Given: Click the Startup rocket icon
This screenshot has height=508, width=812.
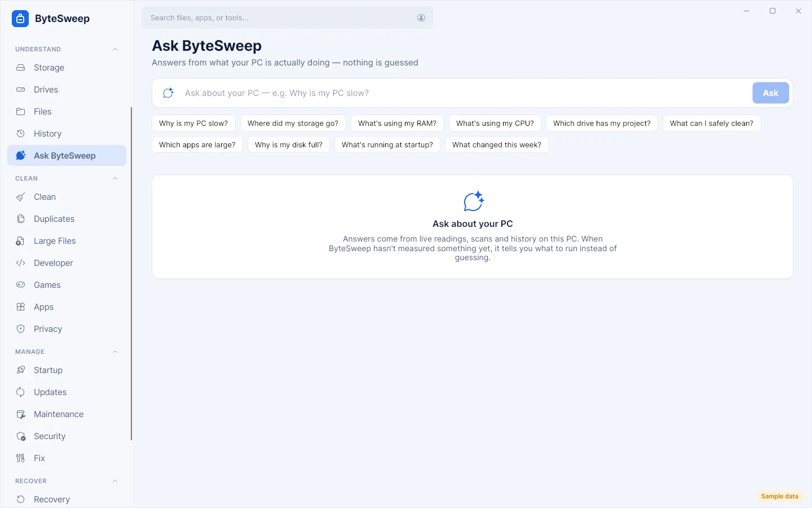Looking at the screenshot, I should point(21,370).
